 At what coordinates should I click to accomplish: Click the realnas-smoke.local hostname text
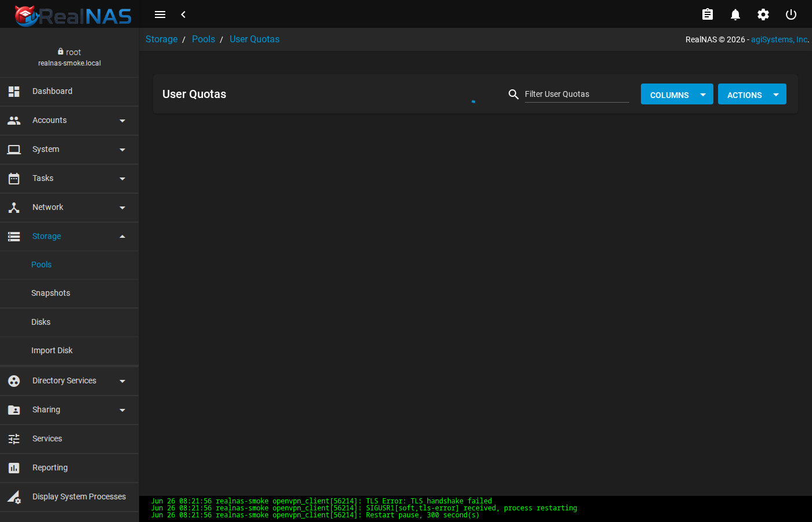[70, 63]
